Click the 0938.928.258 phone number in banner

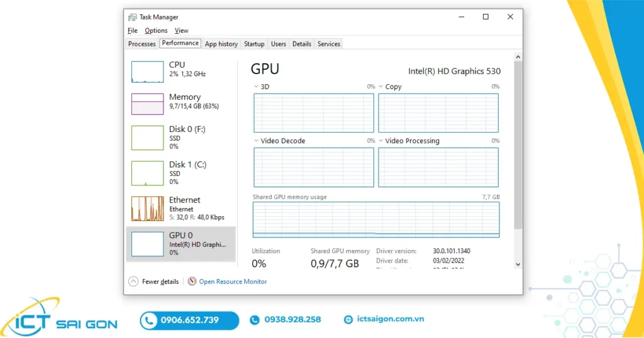pyautogui.click(x=292, y=320)
